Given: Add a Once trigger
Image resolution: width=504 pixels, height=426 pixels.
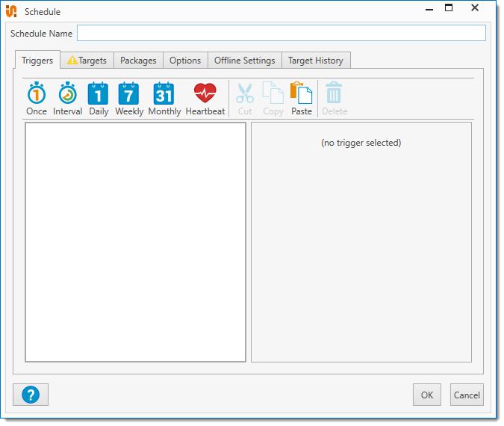Looking at the screenshot, I should pos(37,99).
